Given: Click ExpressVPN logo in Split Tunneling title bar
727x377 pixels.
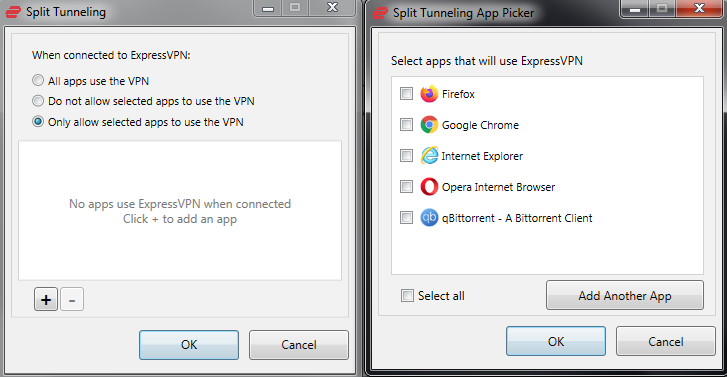Looking at the screenshot, I should click(13, 13).
